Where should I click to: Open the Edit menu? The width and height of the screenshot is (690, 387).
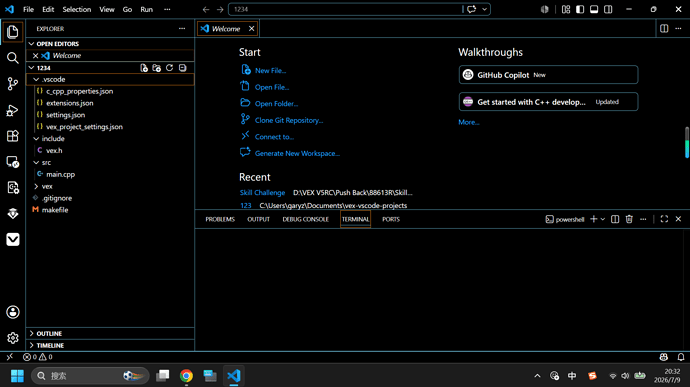(x=48, y=9)
